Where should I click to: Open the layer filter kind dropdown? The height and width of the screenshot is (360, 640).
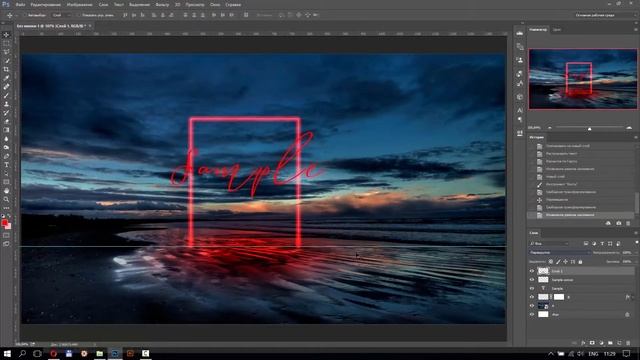pos(549,244)
